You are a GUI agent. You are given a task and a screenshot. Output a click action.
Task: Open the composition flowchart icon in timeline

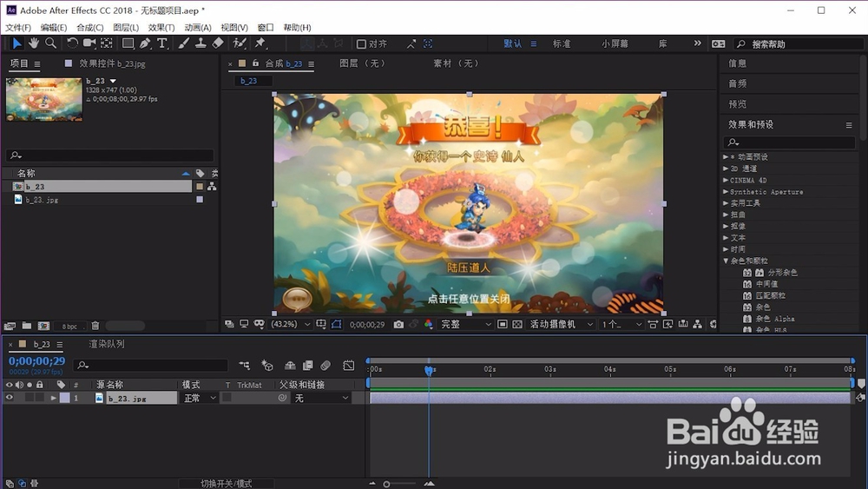[244, 365]
